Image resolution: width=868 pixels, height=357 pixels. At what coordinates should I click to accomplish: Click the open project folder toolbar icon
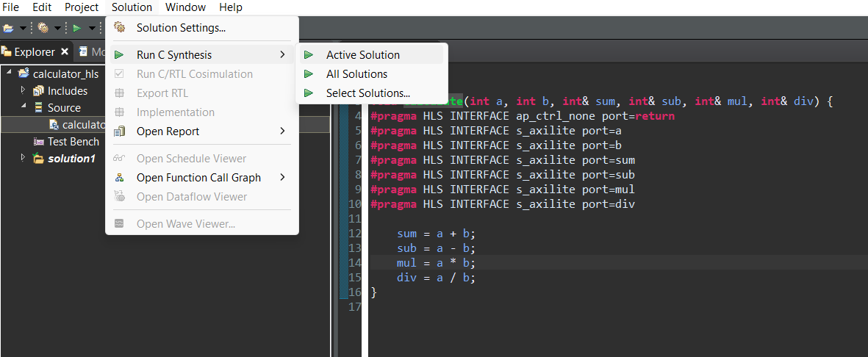pos(8,28)
